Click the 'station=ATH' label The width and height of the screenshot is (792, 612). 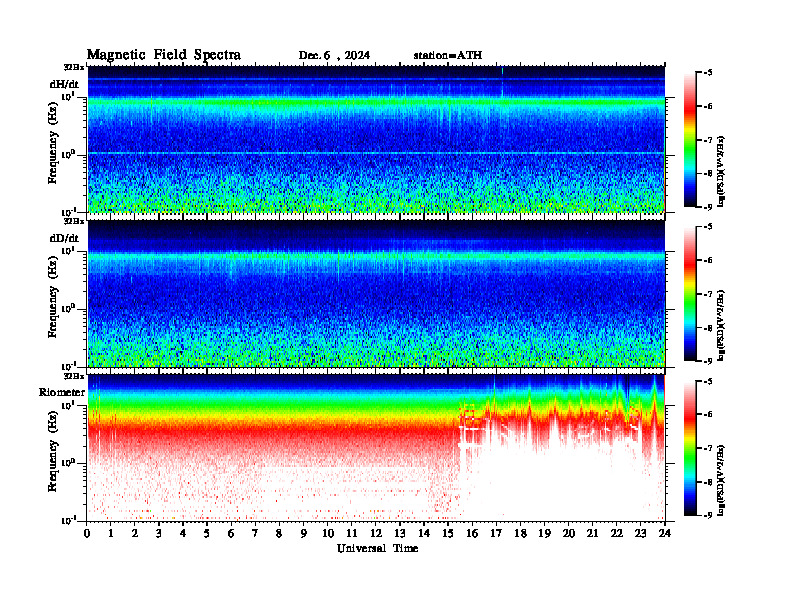(x=448, y=56)
